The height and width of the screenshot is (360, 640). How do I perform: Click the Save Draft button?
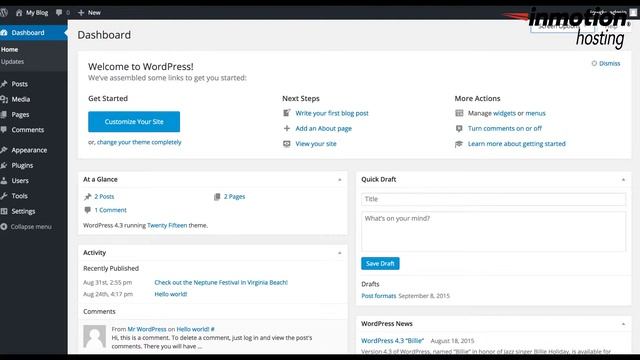[x=380, y=264]
